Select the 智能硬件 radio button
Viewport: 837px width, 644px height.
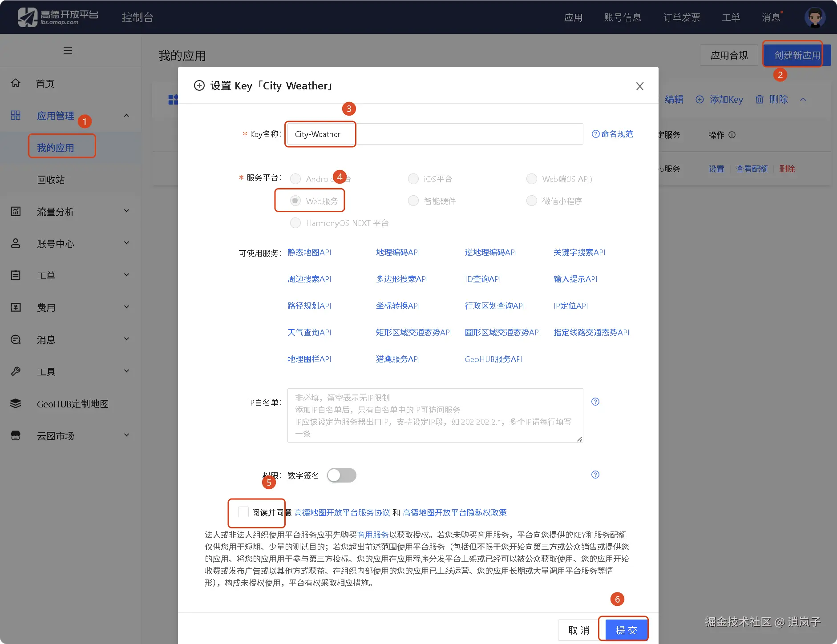pyautogui.click(x=413, y=201)
